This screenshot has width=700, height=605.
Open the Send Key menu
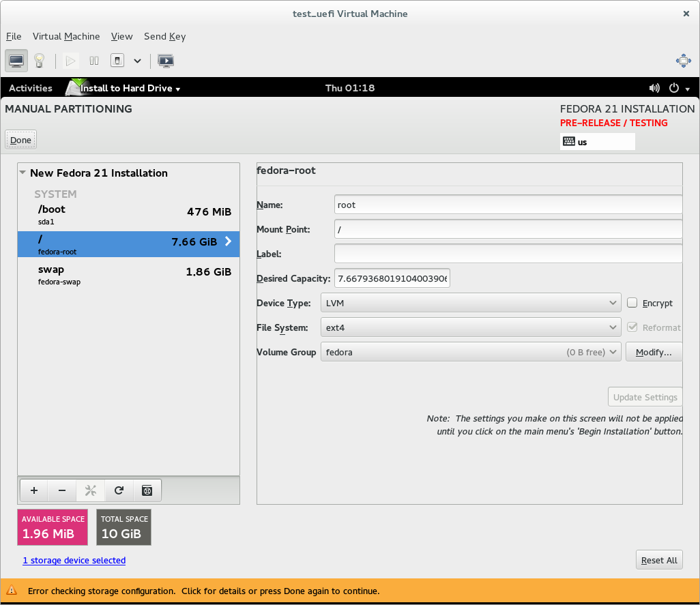coord(164,36)
